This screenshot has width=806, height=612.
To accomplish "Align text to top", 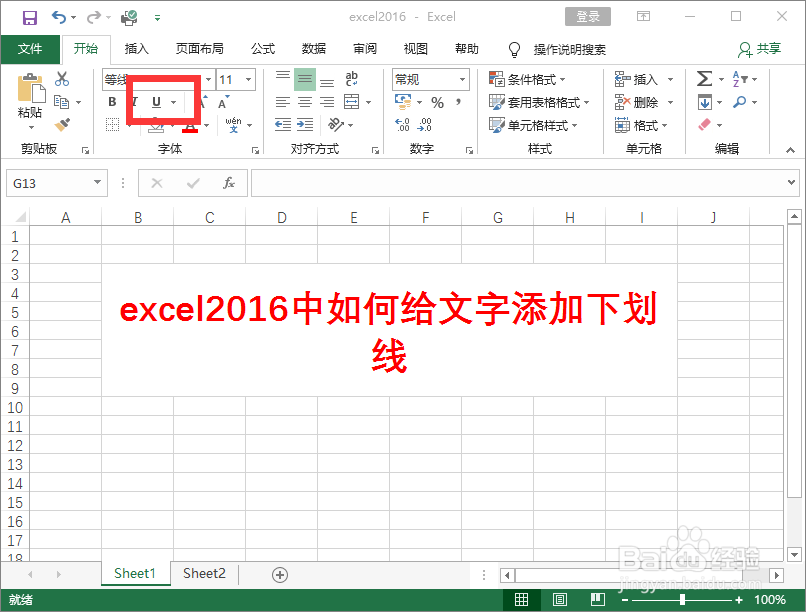I will (283, 79).
